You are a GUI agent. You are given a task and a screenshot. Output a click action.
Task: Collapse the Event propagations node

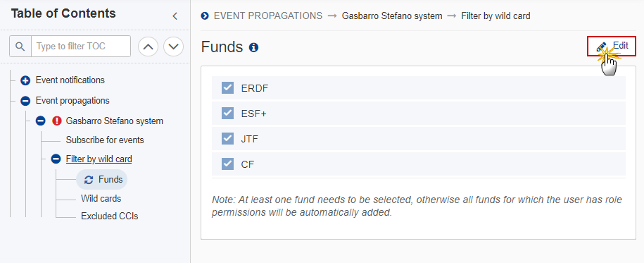[x=25, y=101]
